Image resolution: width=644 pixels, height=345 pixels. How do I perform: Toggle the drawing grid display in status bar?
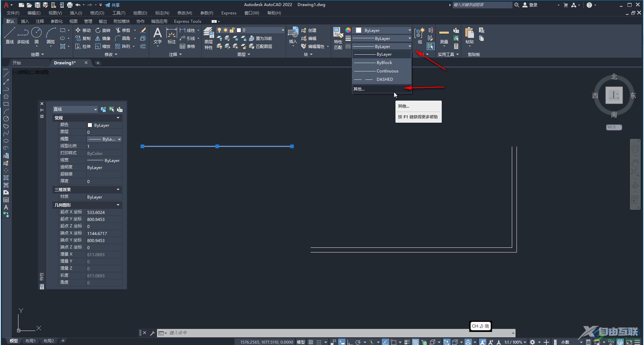click(x=311, y=342)
